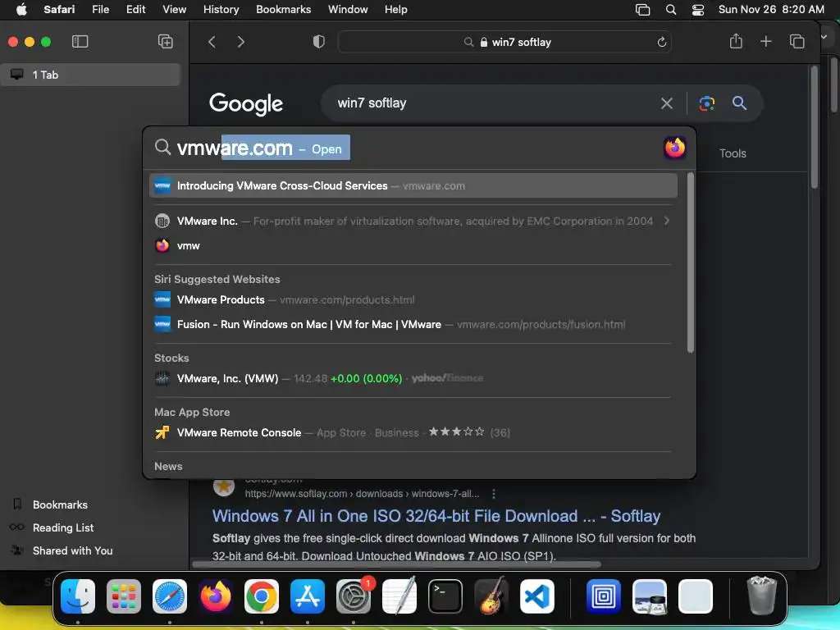Click the Google search input field

pyautogui.click(x=493, y=103)
